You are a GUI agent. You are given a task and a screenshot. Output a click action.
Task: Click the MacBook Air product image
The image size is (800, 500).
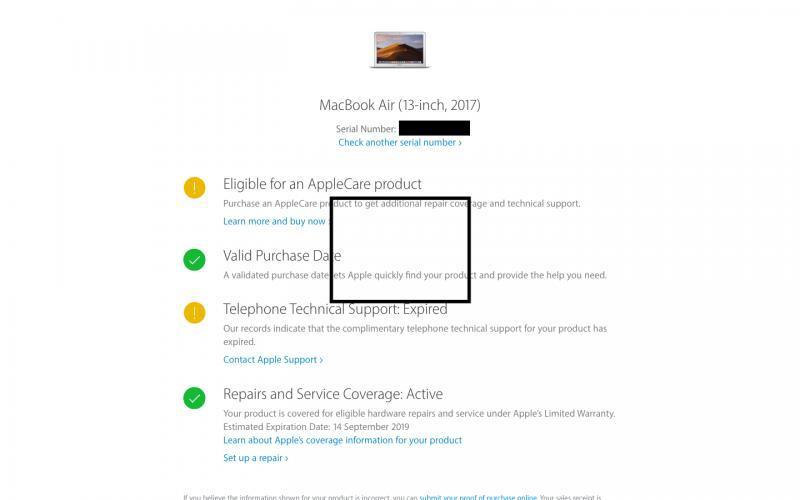point(399,49)
